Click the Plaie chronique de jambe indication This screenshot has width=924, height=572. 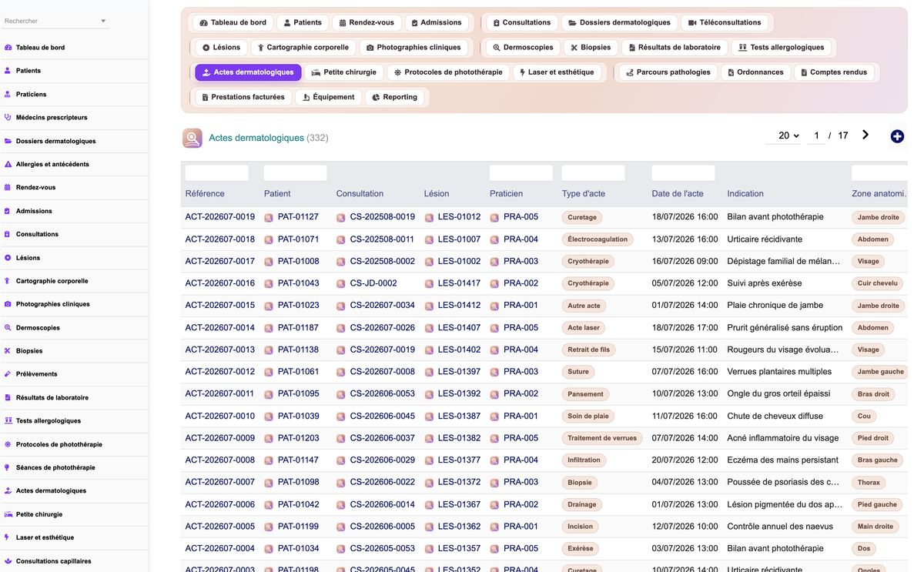[775, 306]
